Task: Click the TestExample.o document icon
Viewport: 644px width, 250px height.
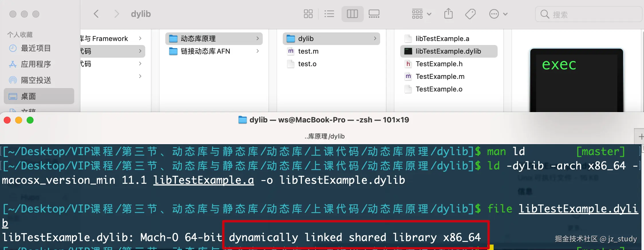Action: pos(408,89)
